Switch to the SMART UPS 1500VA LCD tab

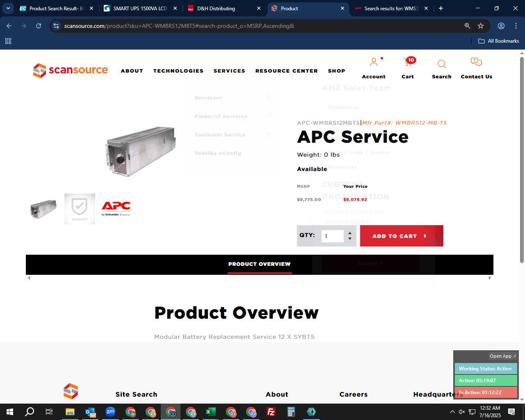(x=140, y=8)
